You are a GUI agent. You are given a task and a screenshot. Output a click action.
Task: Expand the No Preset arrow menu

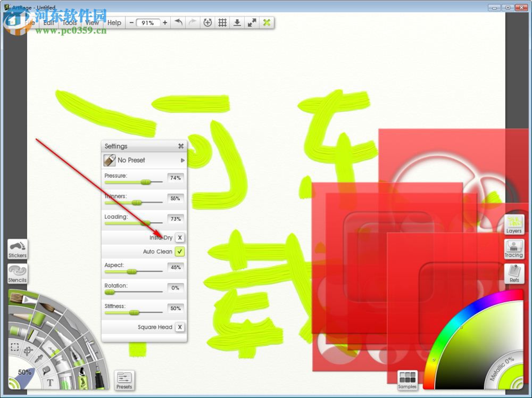(x=182, y=160)
